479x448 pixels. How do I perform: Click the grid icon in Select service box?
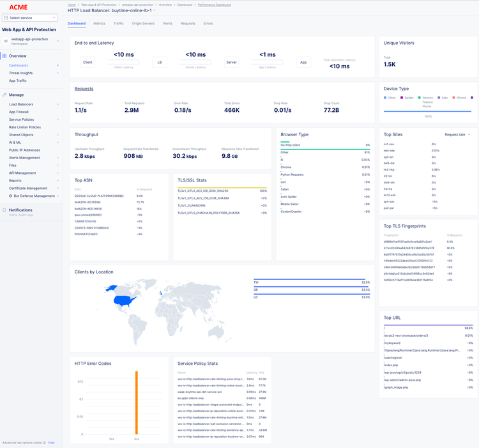click(6, 18)
